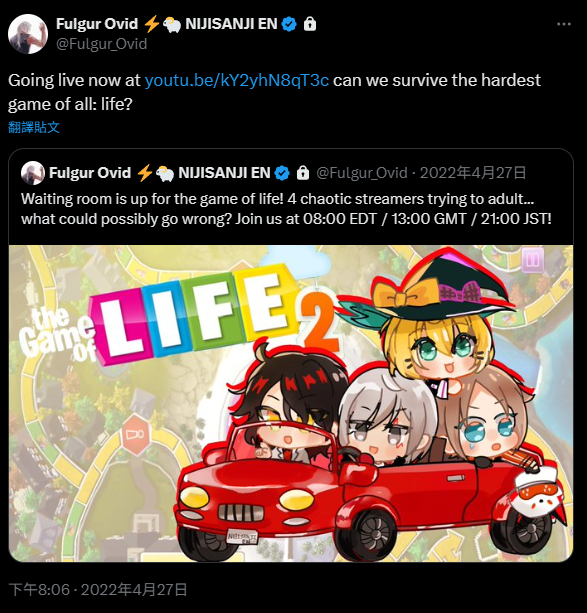Click the Fulgur Ovid display name in header

click(x=97, y=24)
